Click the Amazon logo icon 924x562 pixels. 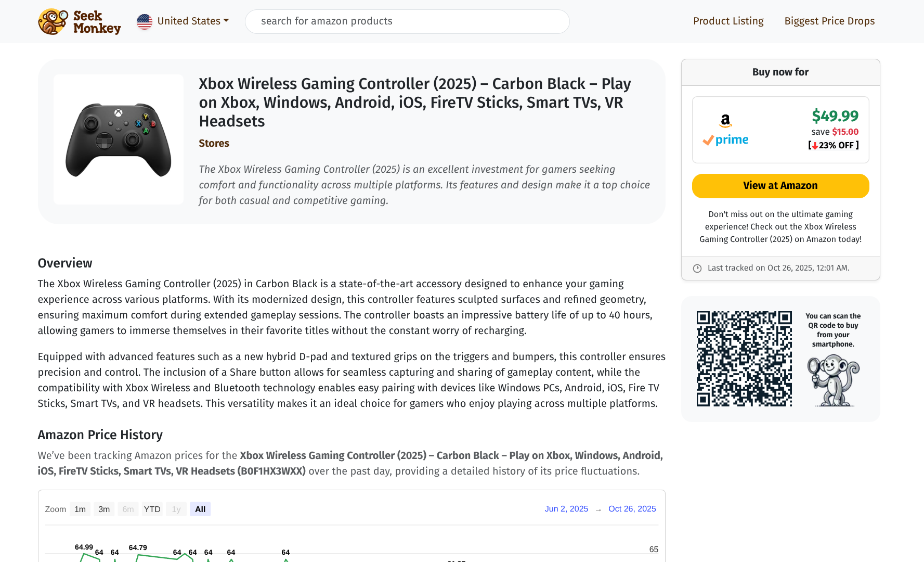point(725,121)
